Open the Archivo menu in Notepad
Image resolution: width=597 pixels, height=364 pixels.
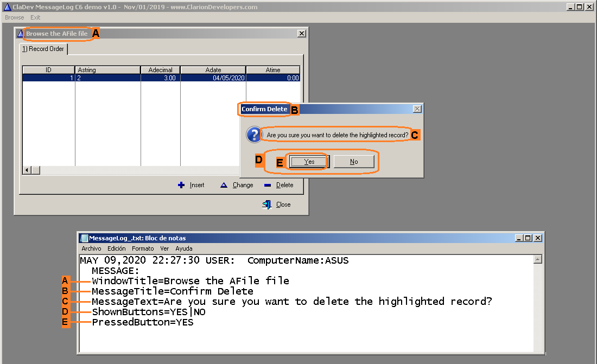(x=91, y=248)
